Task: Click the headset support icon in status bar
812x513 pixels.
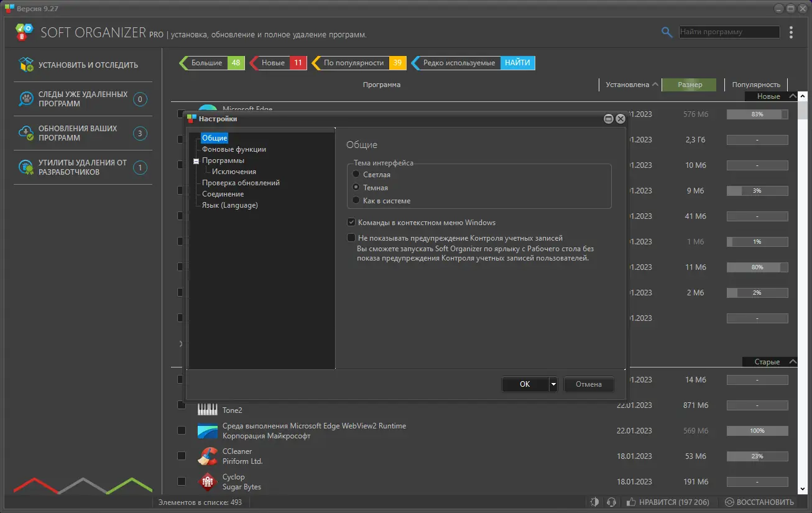Action: (611, 502)
